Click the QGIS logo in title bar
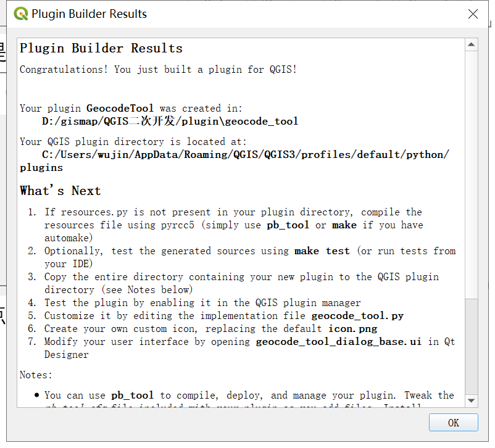Viewport: 495px width, 448px height. pos(20,14)
